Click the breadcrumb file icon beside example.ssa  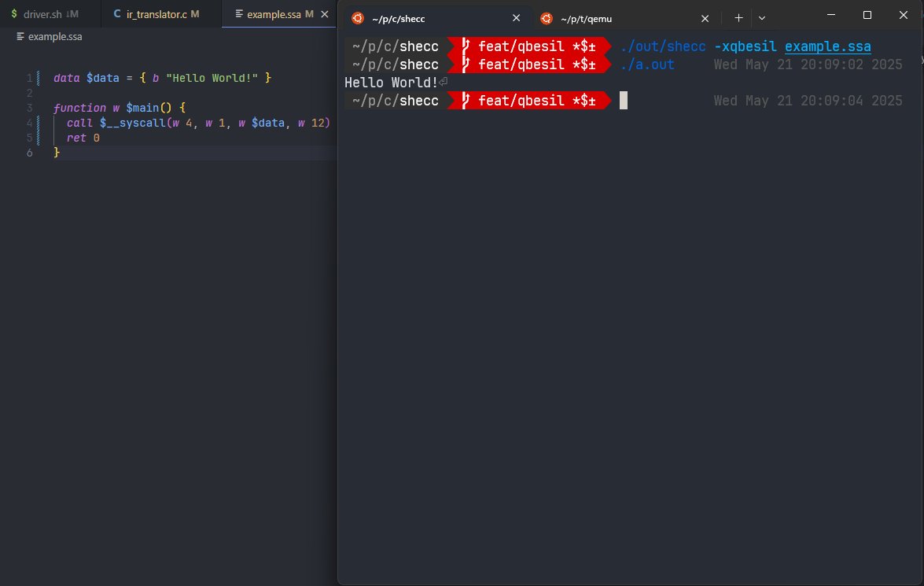(20, 36)
